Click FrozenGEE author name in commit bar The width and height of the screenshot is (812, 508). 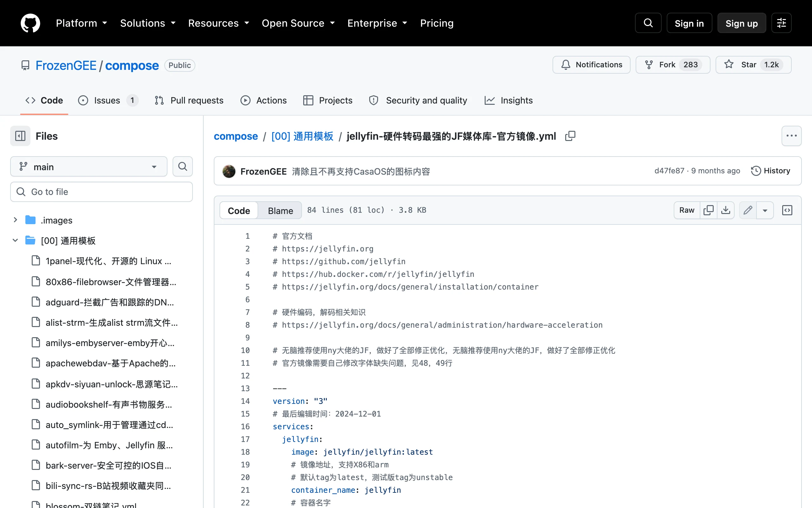263,172
